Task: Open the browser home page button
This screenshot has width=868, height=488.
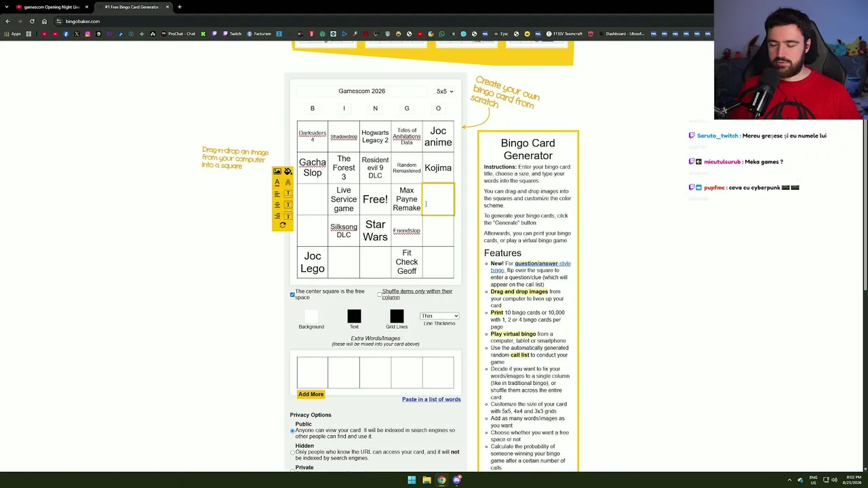Action: (44, 22)
